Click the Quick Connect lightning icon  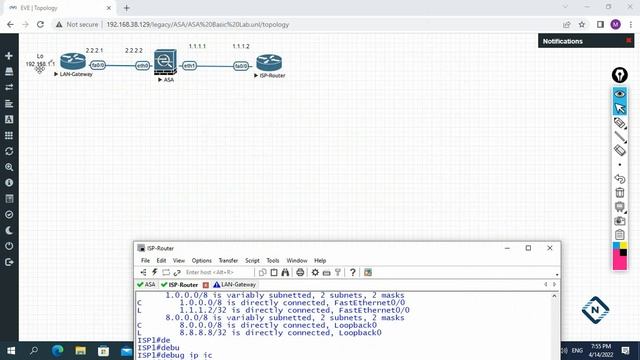pyautogui.click(x=155, y=272)
